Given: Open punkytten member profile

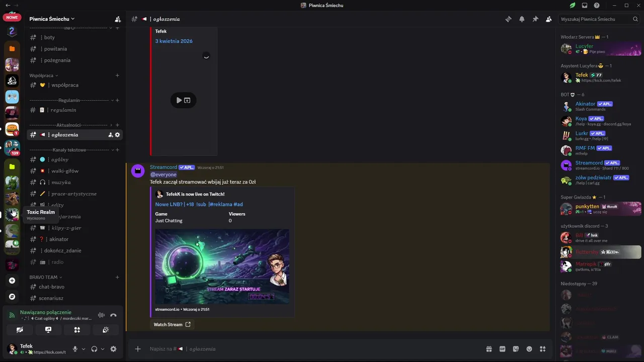Looking at the screenshot, I should click(601, 209).
